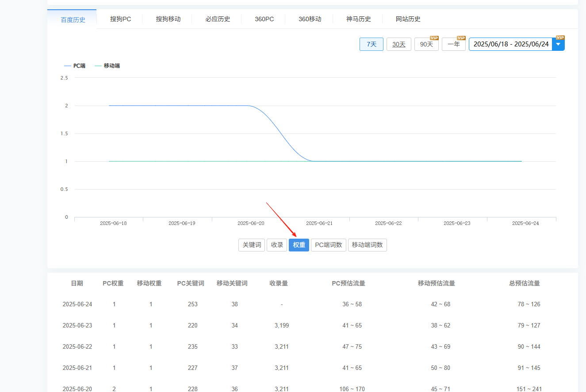Select the 7天 time range
The image size is (586, 392).
click(371, 44)
